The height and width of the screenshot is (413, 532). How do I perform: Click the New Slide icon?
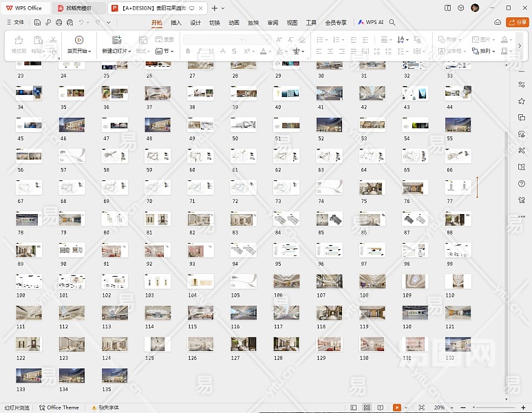point(116,41)
